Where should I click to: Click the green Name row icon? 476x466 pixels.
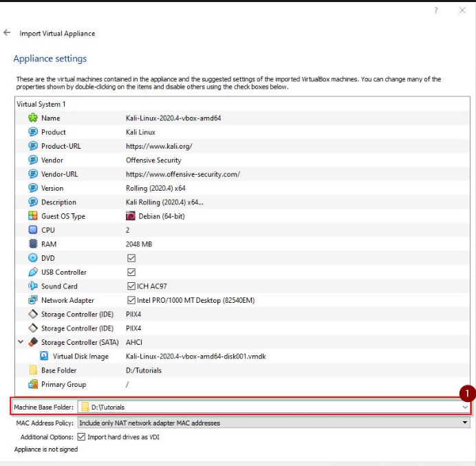point(33,118)
